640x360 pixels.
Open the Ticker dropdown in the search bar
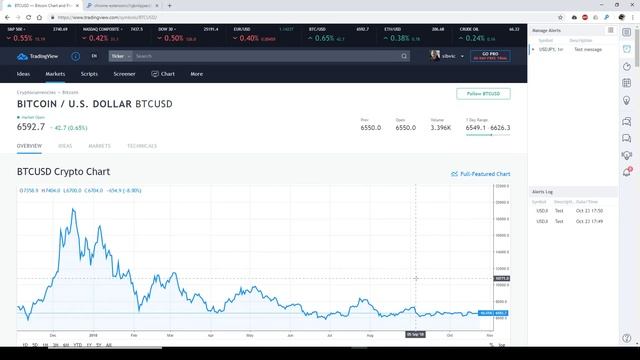coord(121,56)
